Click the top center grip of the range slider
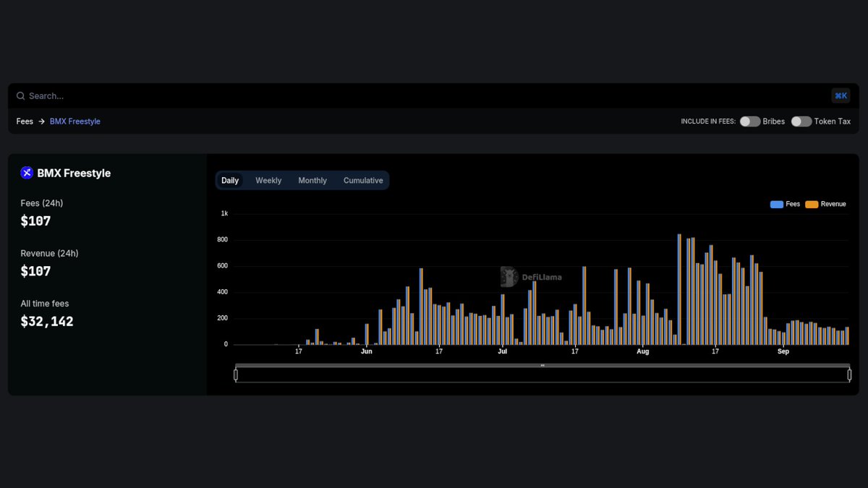868x488 pixels. (542, 366)
